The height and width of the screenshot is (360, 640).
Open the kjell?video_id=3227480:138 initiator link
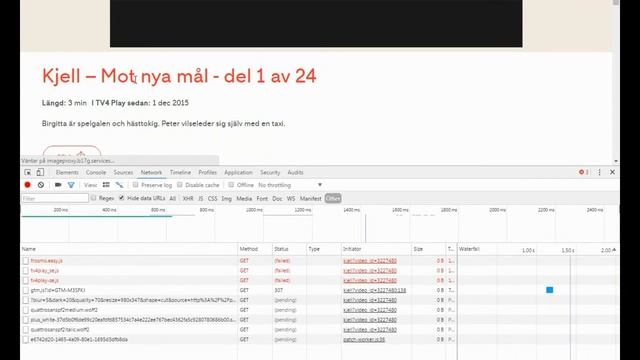click(375, 290)
